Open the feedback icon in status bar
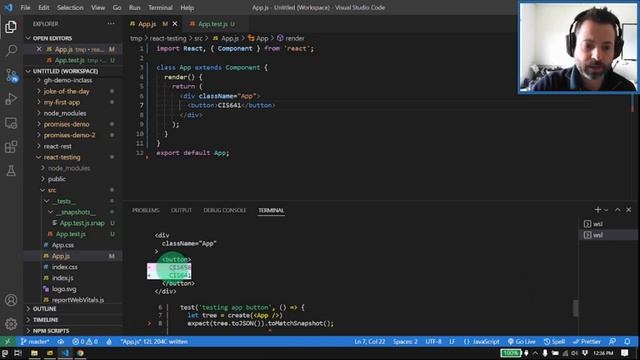This screenshot has width=640, height=360. pyautogui.click(x=612, y=341)
